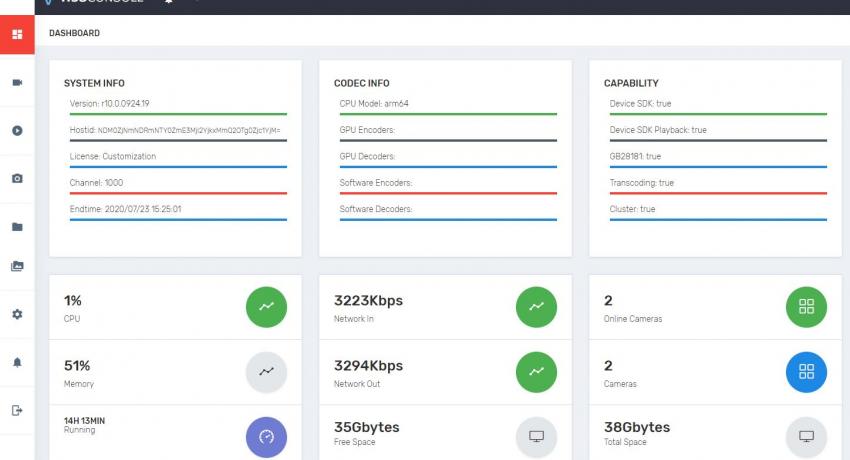Click the purple Running speedometer icon

pyautogui.click(x=266, y=437)
